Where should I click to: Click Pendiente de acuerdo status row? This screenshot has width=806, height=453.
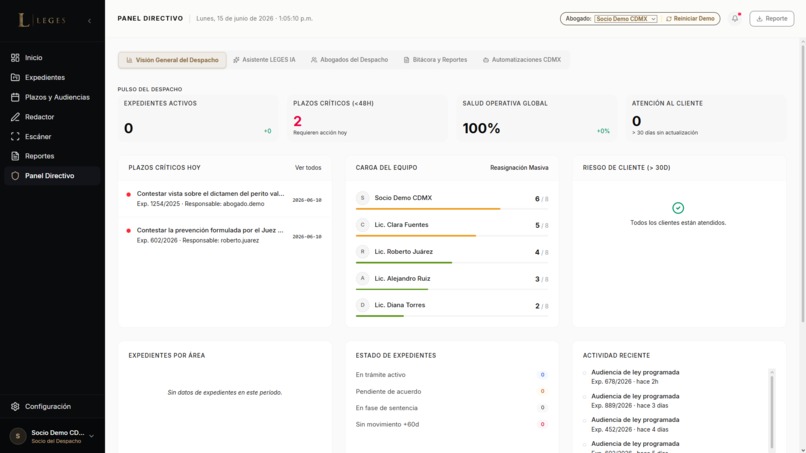pyautogui.click(x=452, y=391)
